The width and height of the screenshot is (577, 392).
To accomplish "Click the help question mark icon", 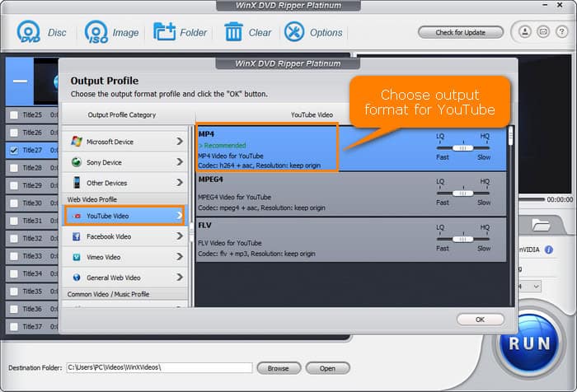I will [561, 32].
